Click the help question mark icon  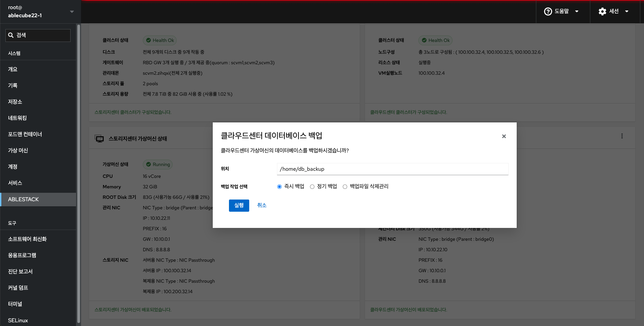(548, 11)
